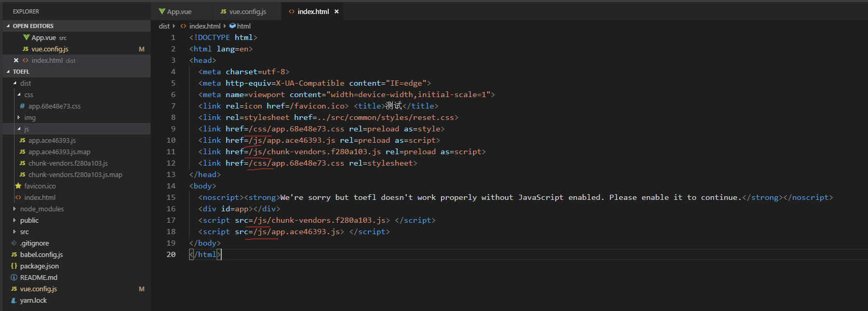Open chunk-vendors.f280a103.js.map in the explorer

click(x=75, y=174)
